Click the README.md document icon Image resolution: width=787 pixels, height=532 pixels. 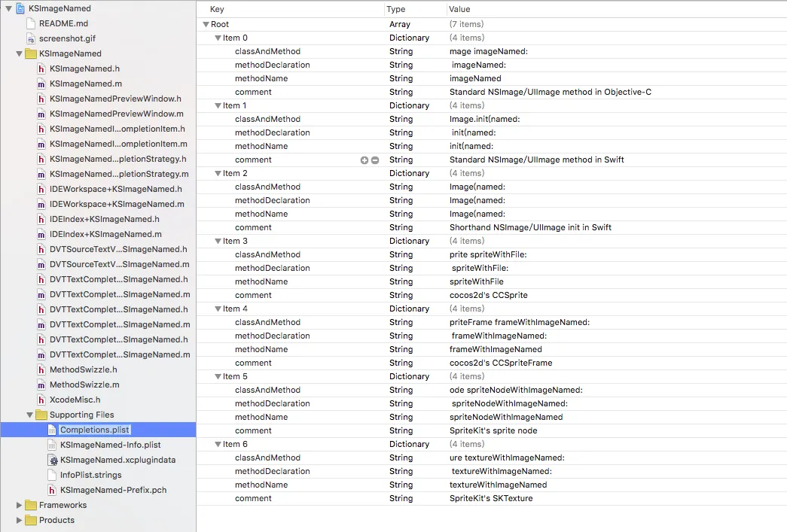pyautogui.click(x=31, y=23)
